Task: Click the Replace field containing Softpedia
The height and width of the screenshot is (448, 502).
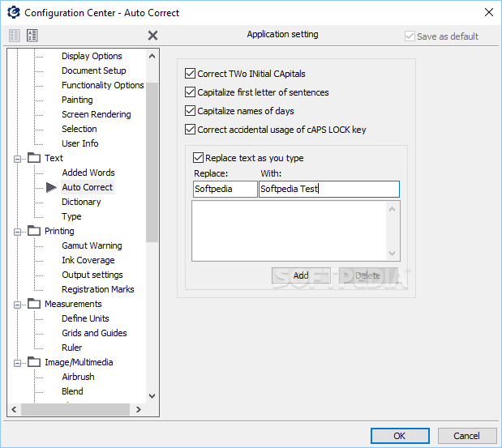Action: pyautogui.click(x=225, y=189)
